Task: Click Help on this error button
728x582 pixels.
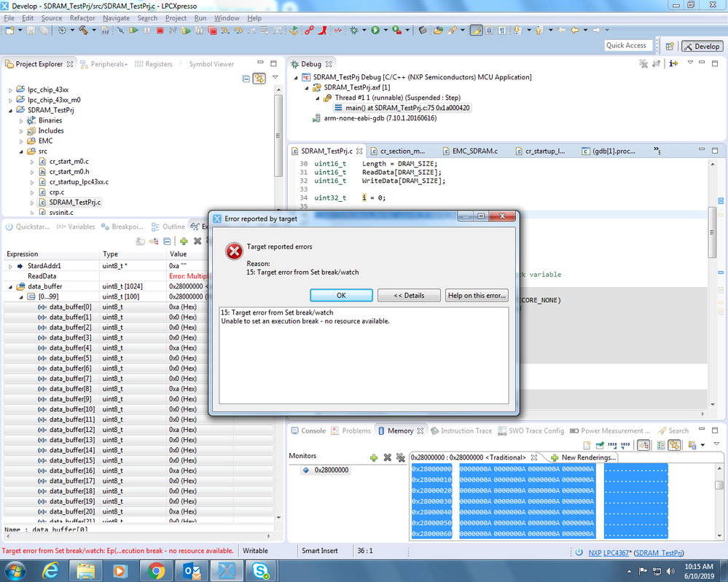Action: point(477,295)
